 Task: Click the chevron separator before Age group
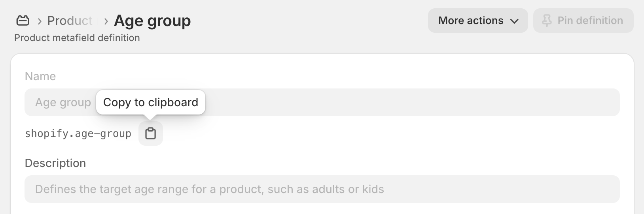[x=106, y=21]
